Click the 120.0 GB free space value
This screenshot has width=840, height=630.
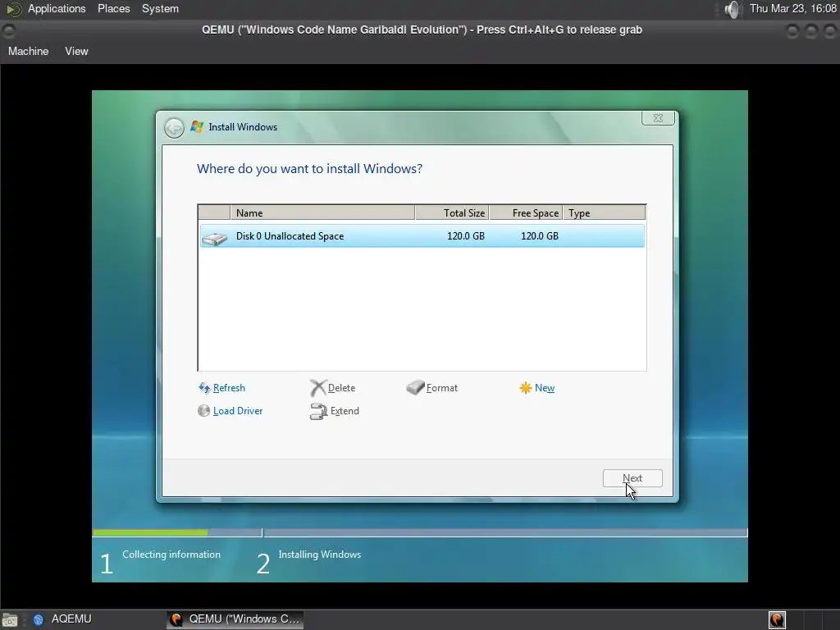540,236
